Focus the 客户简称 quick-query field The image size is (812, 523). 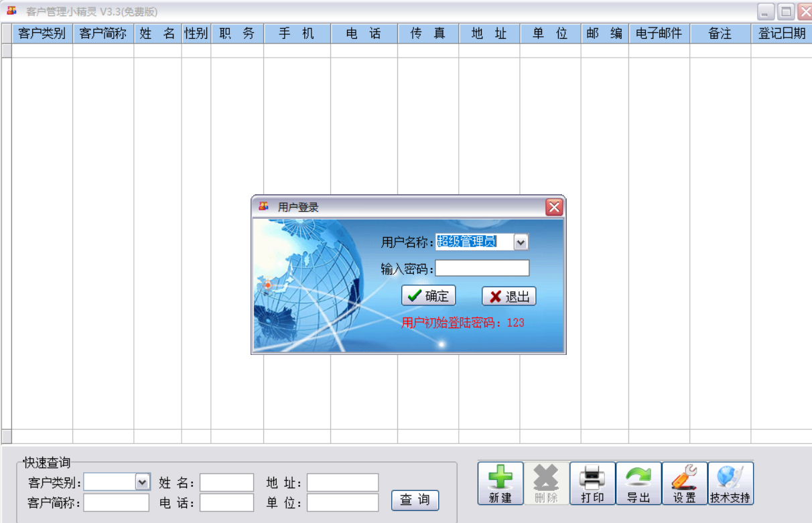tap(117, 503)
